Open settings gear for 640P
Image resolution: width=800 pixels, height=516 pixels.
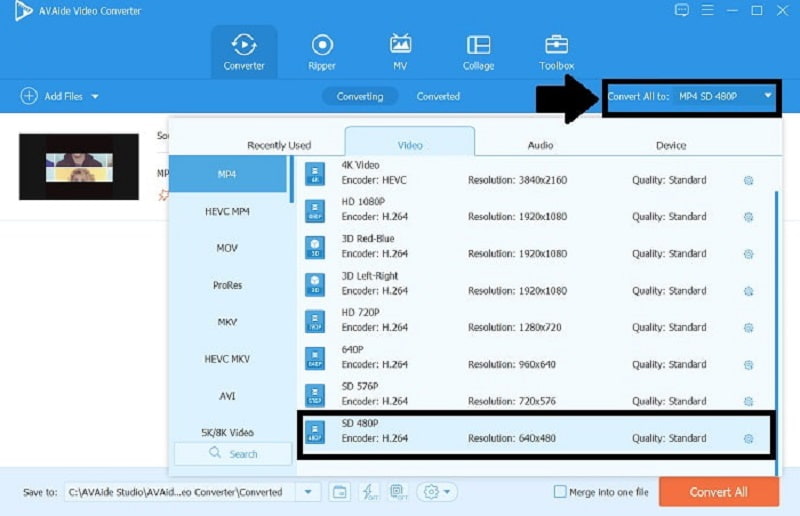click(748, 364)
